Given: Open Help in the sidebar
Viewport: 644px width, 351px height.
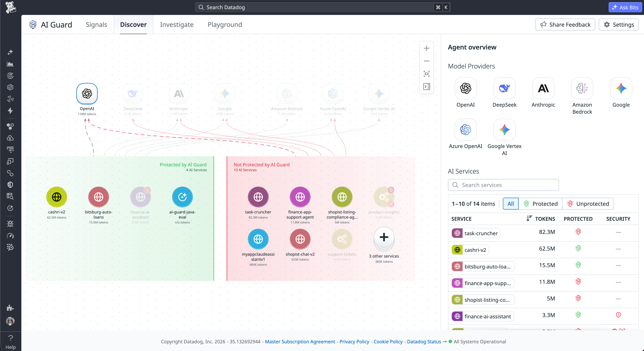Looking at the screenshot, I should tap(10, 342).
